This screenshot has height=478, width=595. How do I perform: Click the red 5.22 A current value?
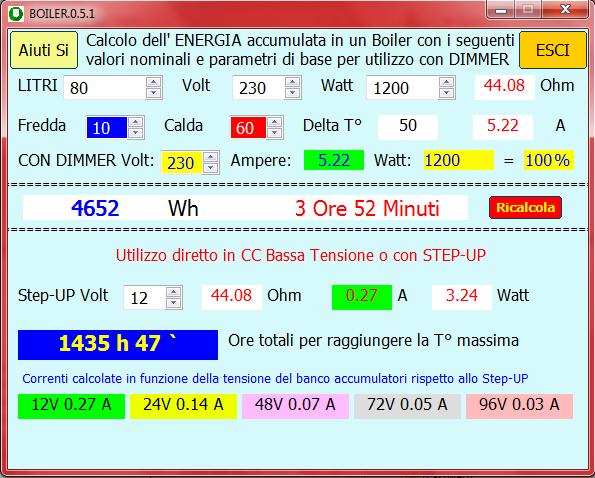click(x=503, y=126)
